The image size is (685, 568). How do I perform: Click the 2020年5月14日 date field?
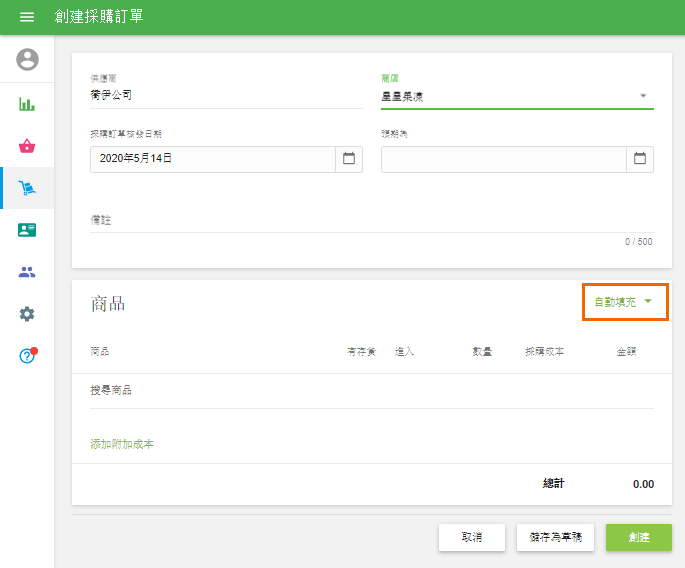[213, 159]
